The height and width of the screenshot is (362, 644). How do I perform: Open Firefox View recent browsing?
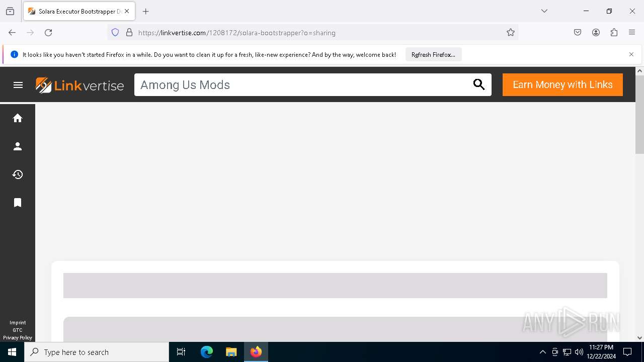[10, 11]
